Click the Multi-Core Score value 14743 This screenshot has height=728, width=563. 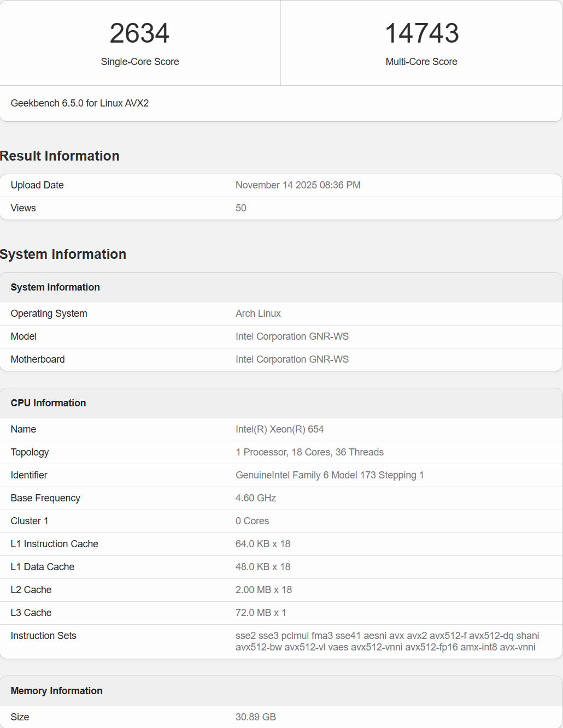(421, 34)
